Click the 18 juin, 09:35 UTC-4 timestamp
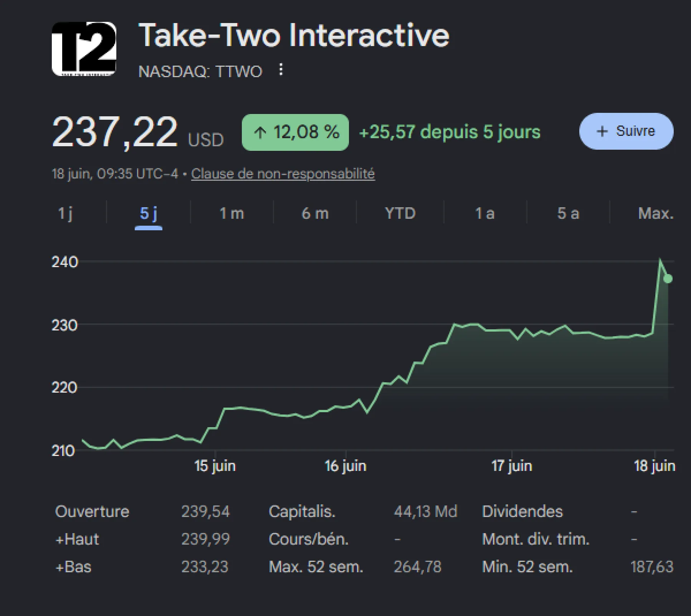Image resolution: width=691 pixels, height=616 pixels. click(115, 174)
